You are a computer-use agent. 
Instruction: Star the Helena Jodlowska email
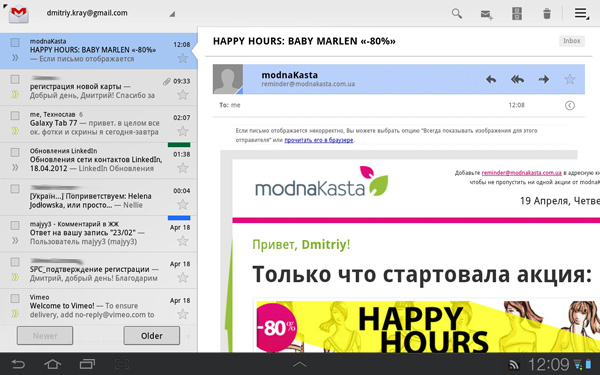[x=183, y=204]
